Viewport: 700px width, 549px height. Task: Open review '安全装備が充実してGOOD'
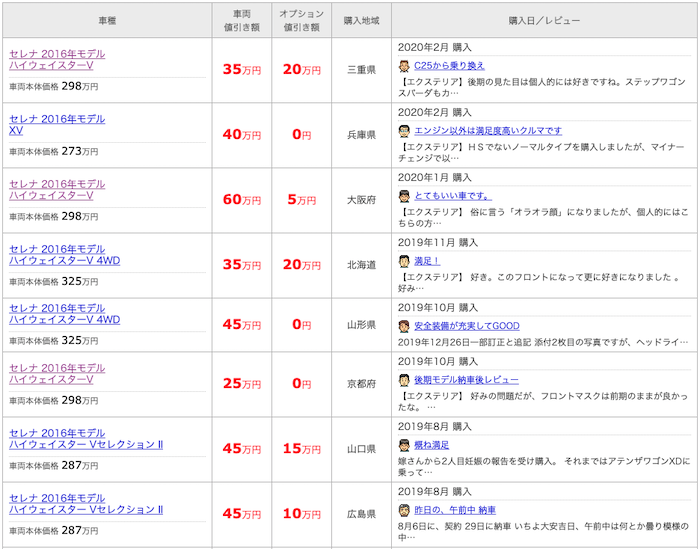pos(467,326)
